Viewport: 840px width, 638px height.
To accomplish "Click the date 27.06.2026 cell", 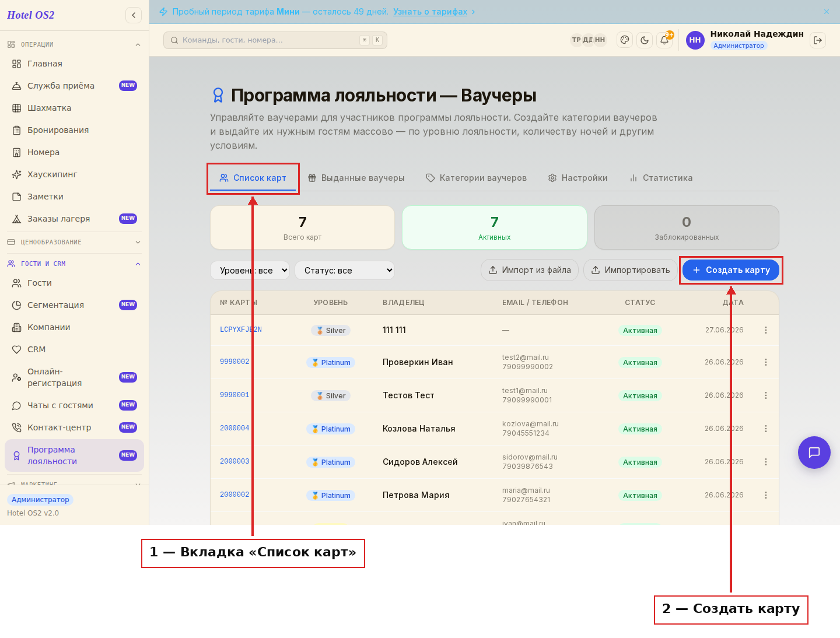I will [724, 330].
